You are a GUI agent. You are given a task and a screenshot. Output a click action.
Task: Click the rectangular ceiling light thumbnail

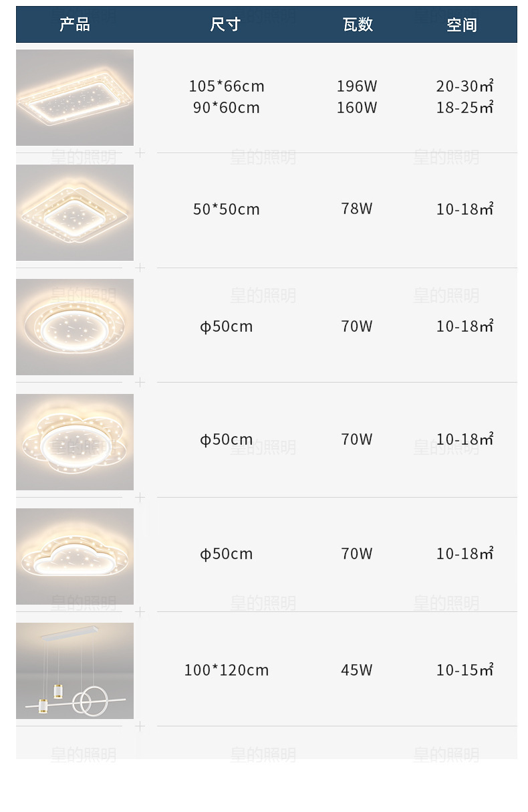(x=75, y=98)
